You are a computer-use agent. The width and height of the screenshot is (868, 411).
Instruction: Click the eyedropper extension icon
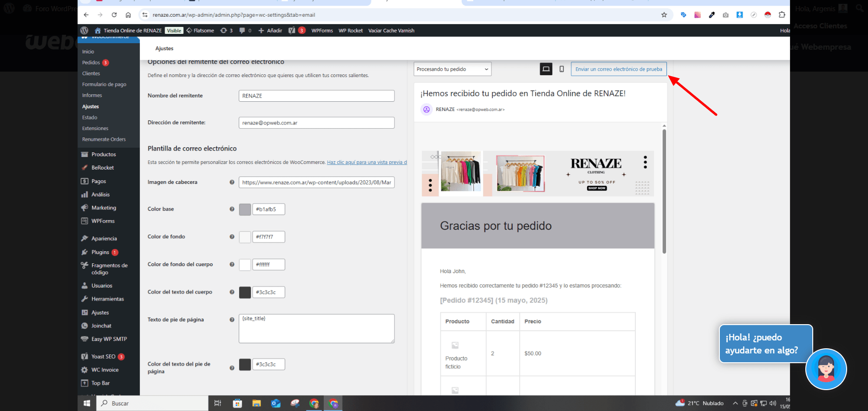pos(711,15)
